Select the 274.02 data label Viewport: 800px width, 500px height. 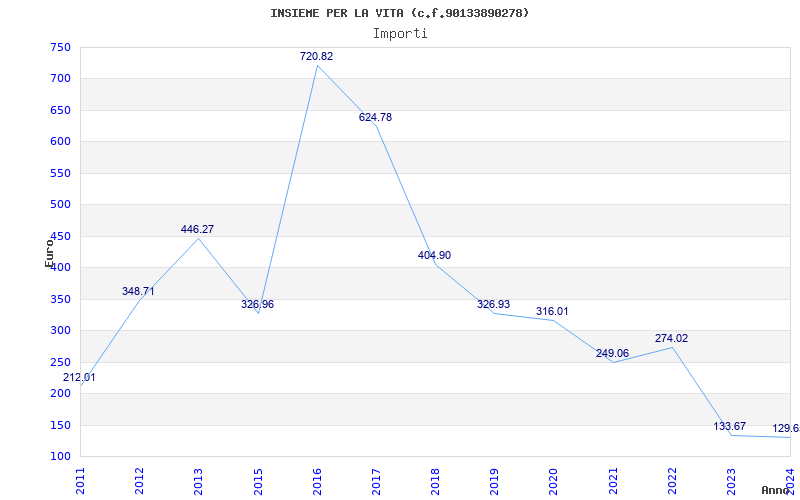coord(671,338)
